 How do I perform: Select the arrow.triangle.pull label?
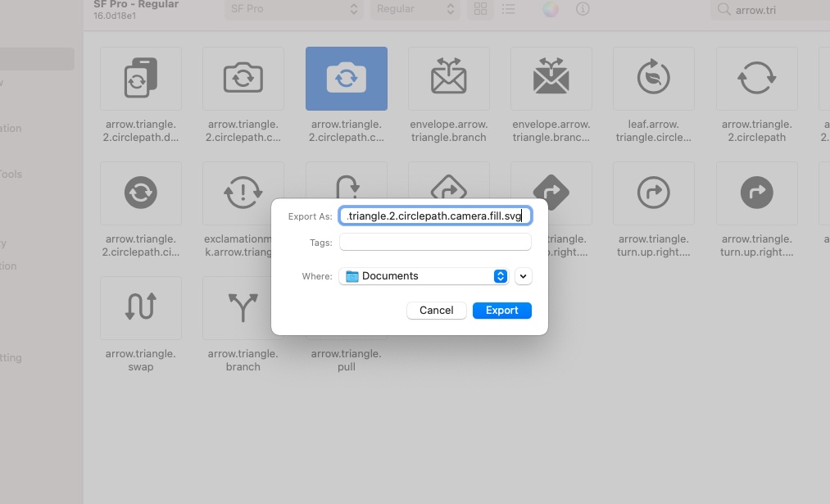(x=347, y=360)
